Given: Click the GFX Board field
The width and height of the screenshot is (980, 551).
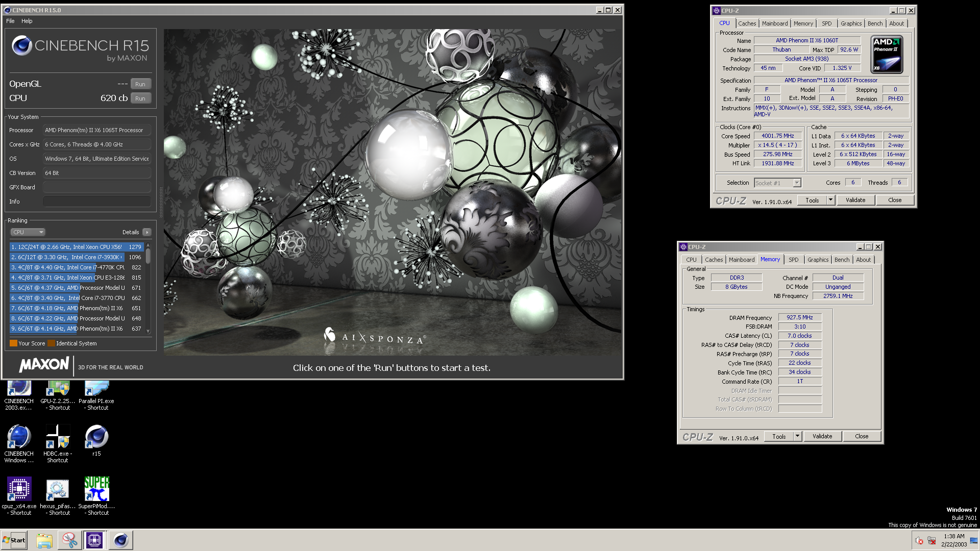Looking at the screenshot, I should [x=97, y=187].
